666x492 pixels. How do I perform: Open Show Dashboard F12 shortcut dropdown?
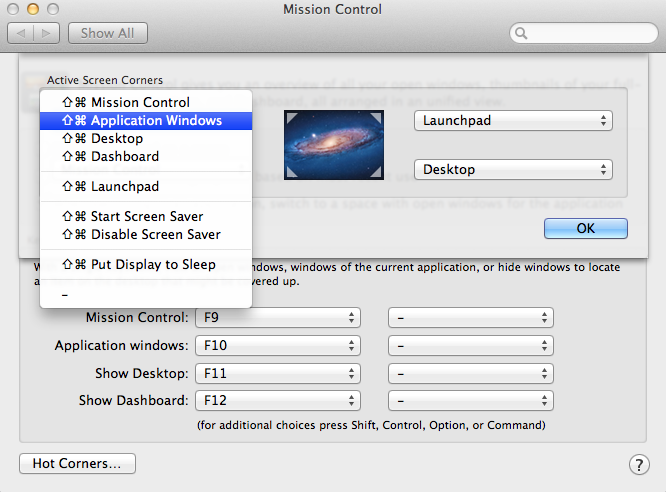tap(278, 401)
